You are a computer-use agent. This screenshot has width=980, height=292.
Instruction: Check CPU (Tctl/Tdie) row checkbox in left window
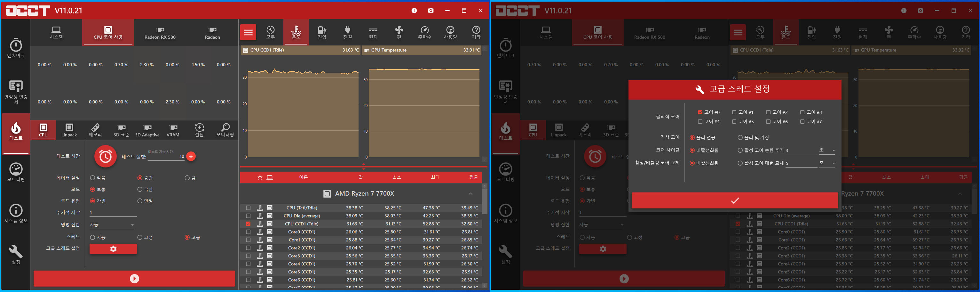point(248,208)
